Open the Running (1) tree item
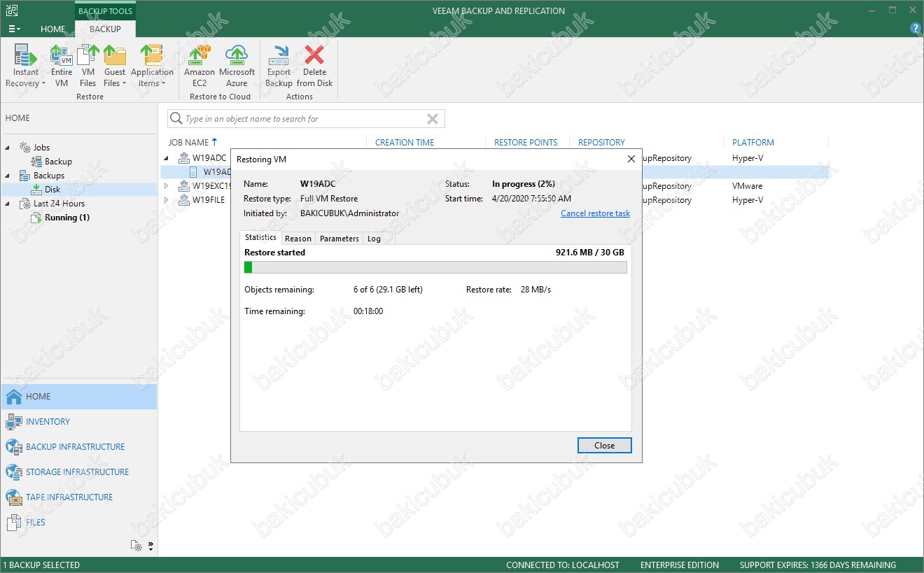 click(x=67, y=218)
